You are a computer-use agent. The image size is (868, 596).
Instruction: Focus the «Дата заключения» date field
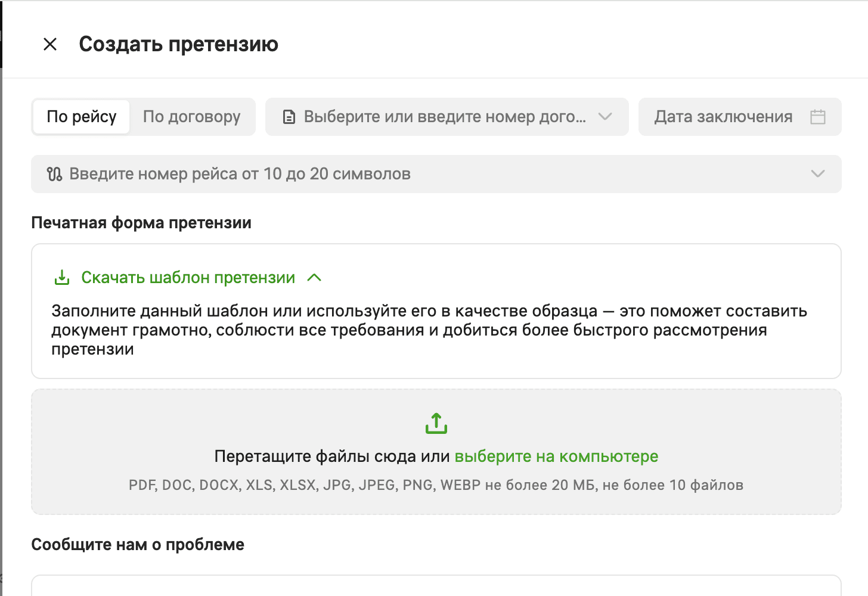click(x=740, y=117)
